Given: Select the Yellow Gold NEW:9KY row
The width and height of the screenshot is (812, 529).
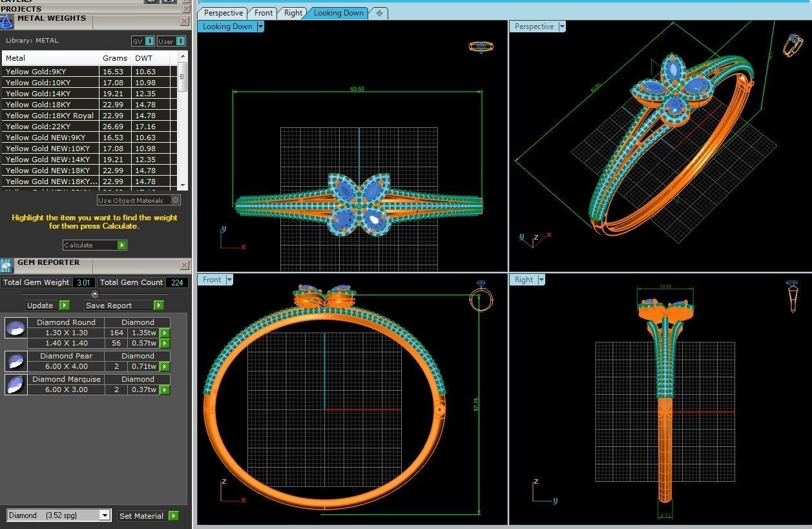Looking at the screenshot, I should click(x=90, y=138).
